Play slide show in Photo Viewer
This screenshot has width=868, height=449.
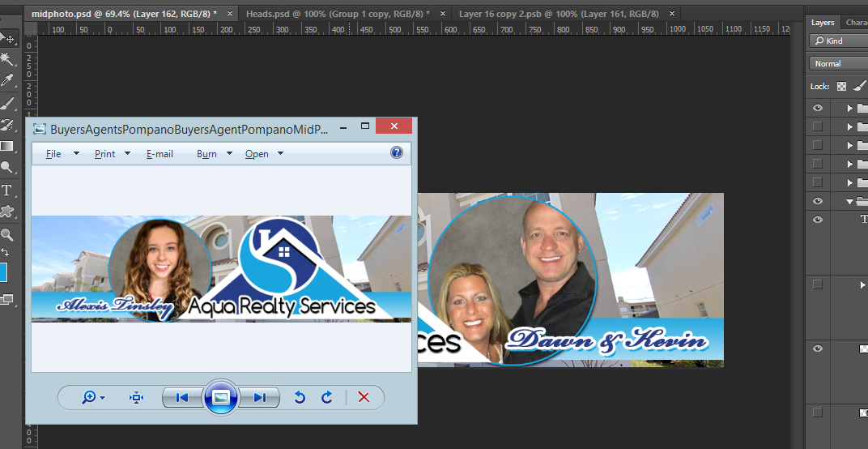coord(221,397)
